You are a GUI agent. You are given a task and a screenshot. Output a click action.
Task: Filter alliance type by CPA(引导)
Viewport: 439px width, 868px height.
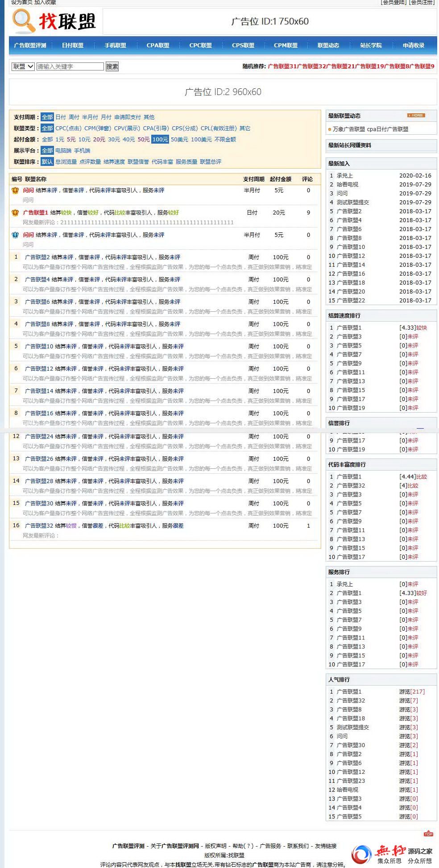point(156,128)
